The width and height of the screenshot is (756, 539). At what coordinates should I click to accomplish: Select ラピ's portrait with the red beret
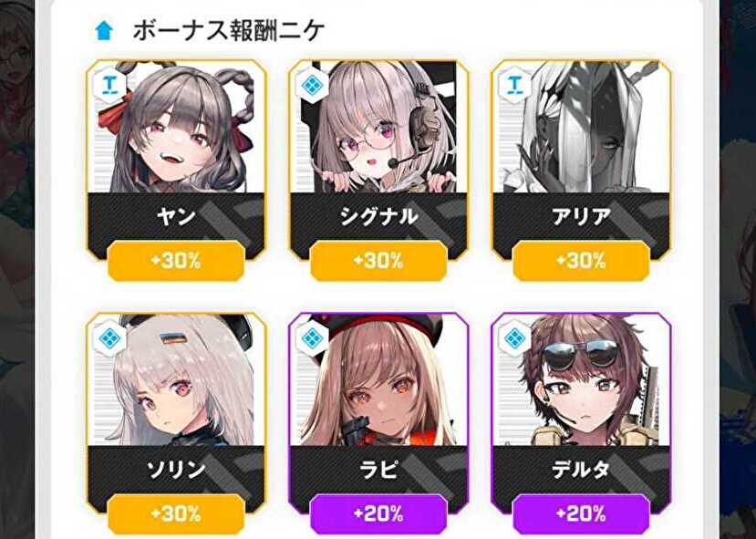pyautogui.click(x=379, y=380)
